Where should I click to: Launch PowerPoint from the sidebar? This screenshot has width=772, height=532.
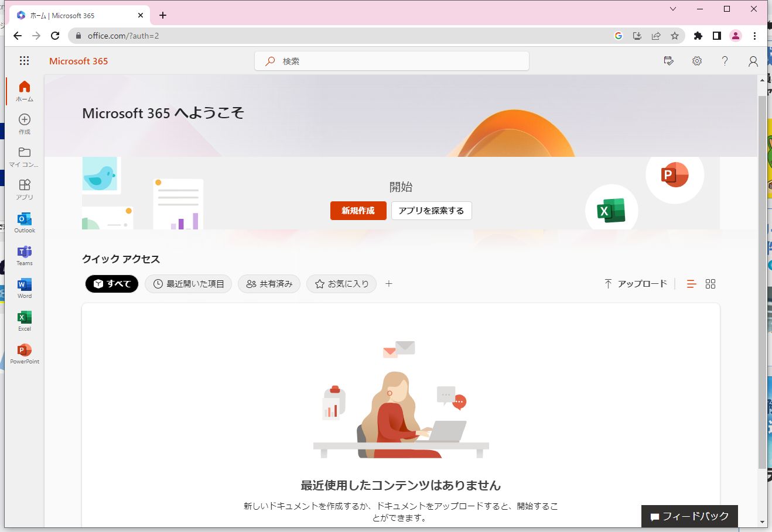click(25, 353)
